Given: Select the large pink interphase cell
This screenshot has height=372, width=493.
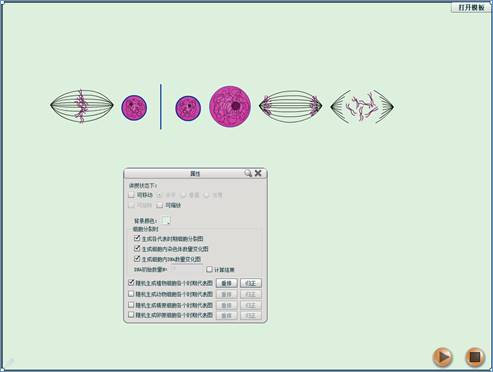Looking at the screenshot, I should pos(230,106).
